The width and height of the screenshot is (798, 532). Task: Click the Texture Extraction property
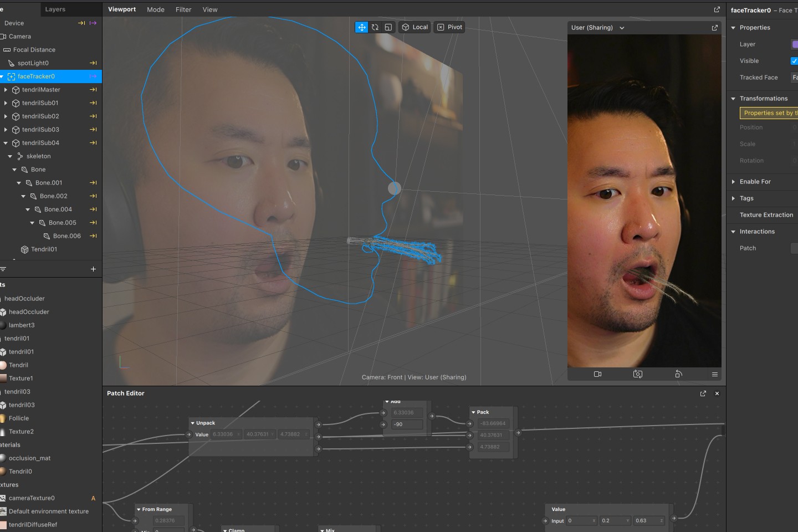(x=766, y=215)
